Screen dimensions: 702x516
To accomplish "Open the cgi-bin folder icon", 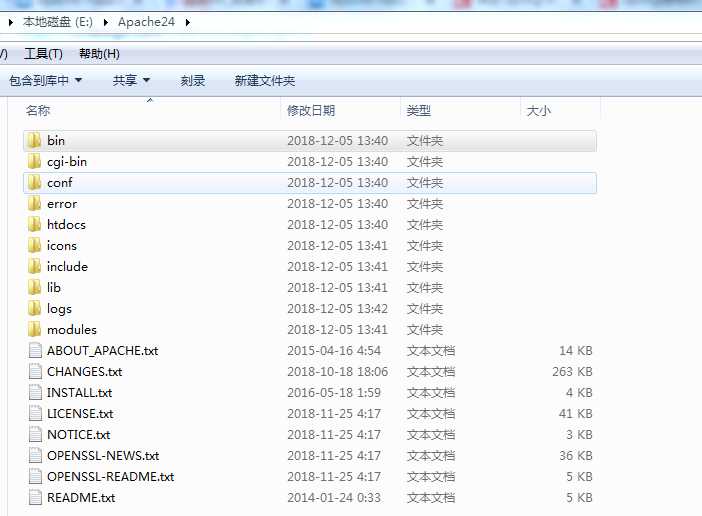I will (34, 162).
